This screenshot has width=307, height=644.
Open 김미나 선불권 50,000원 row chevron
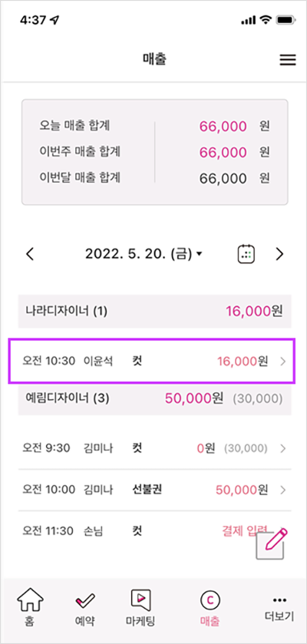tap(282, 490)
